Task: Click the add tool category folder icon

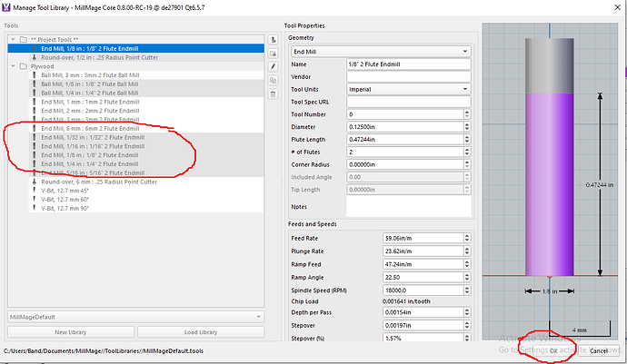Action: pos(274,54)
